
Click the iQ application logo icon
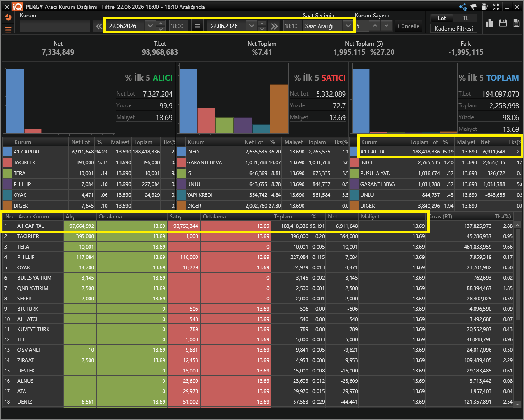(x=17, y=7)
